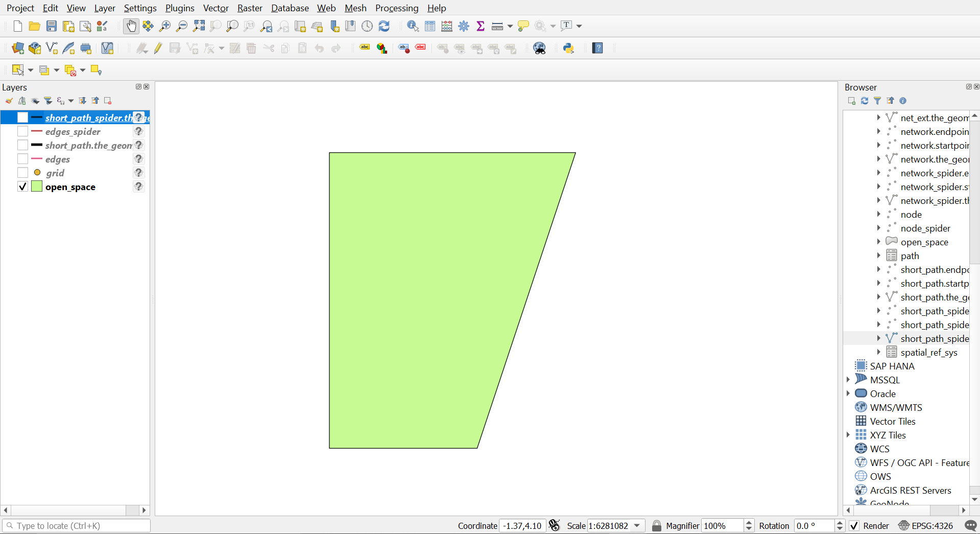The image size is (980, 534).
Task: Click the Help question mark icon
Action: [597, 48]
